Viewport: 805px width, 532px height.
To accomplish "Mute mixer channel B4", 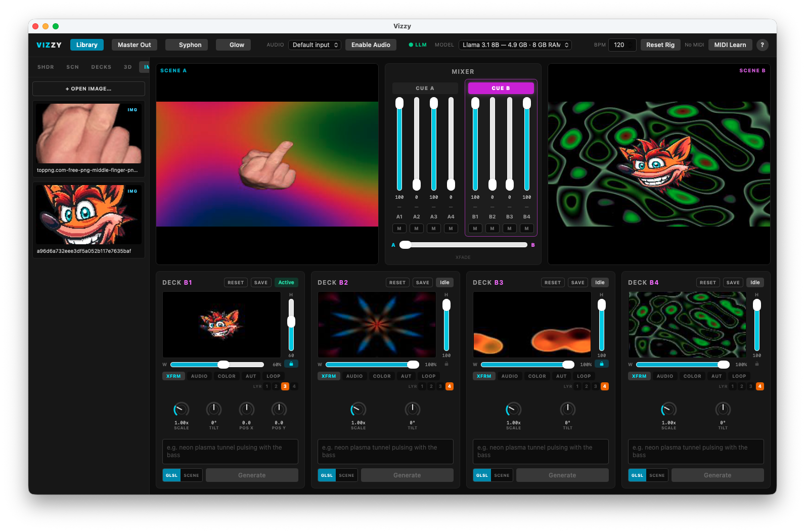I will [527, 229].
